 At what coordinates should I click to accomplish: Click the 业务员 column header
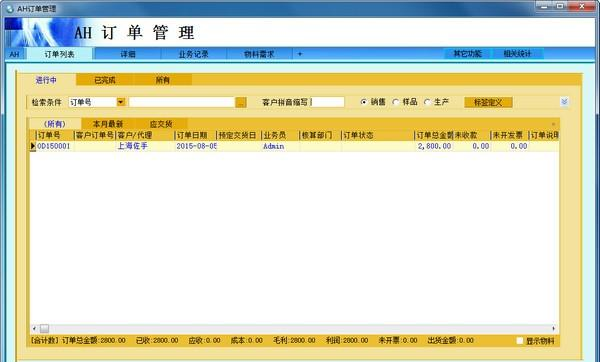point(280,135)
